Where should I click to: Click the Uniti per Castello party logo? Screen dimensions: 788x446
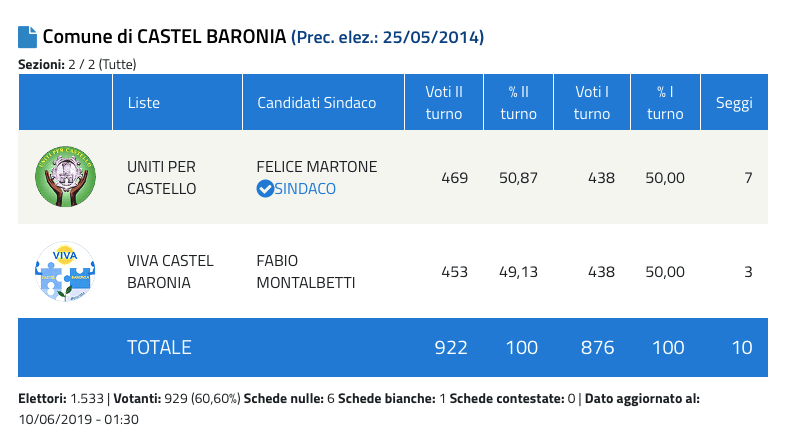pyautogui.click(x=65, y=177)
